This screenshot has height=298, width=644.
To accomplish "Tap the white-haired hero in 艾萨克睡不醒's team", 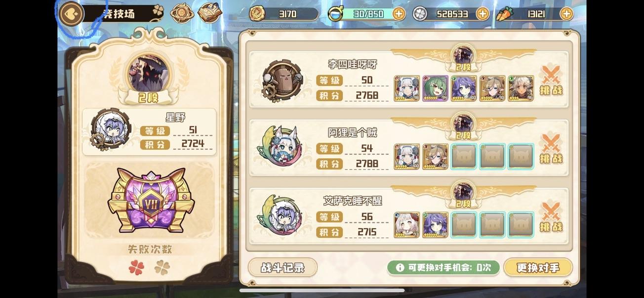I will [x=407, y=225].
